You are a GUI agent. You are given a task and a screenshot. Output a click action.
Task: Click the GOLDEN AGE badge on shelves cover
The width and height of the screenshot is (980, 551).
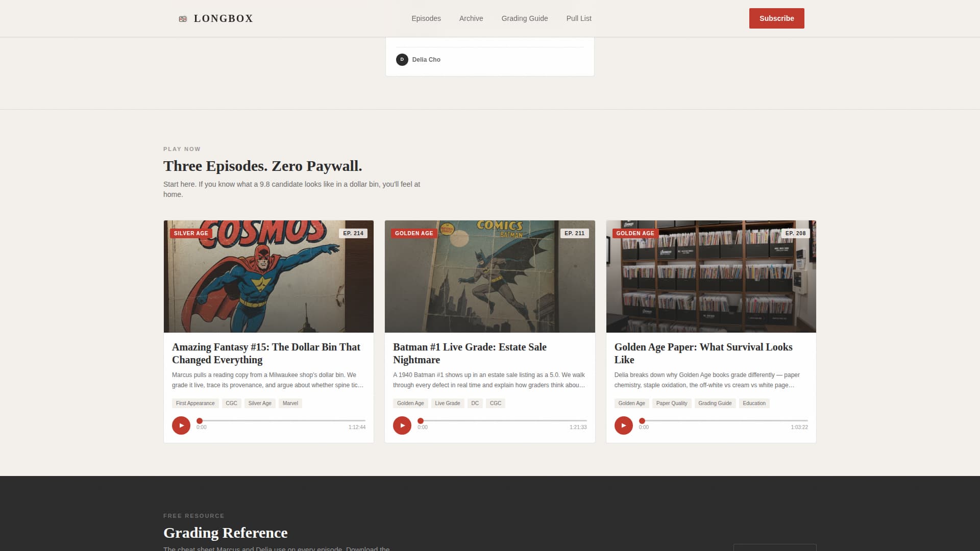coord(635,233)
